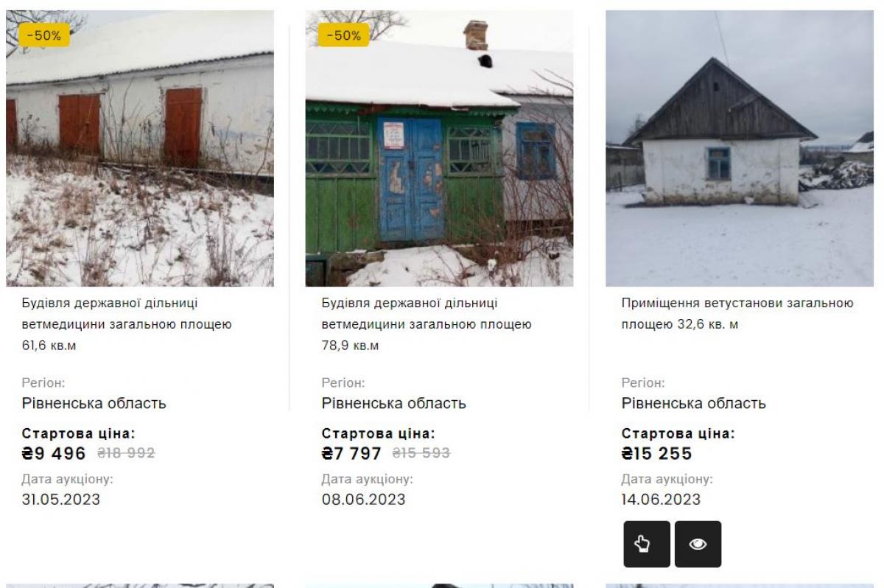
Task: Click crossed-out old price ₴18 992
Action: pos(124,453)
